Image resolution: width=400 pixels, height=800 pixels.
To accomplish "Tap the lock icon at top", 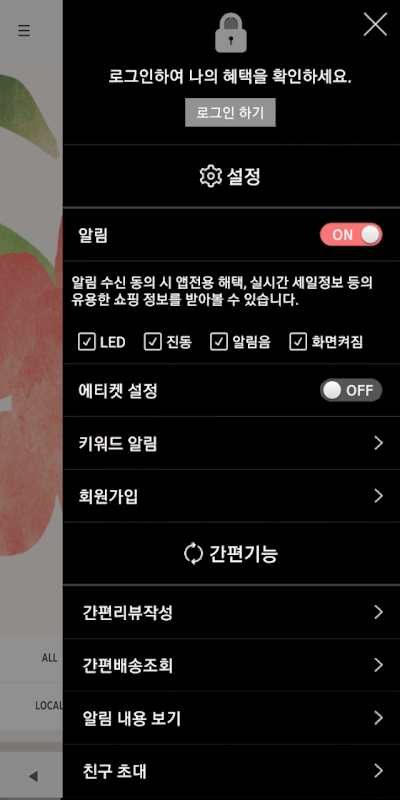I will click(x=231, y=33).
